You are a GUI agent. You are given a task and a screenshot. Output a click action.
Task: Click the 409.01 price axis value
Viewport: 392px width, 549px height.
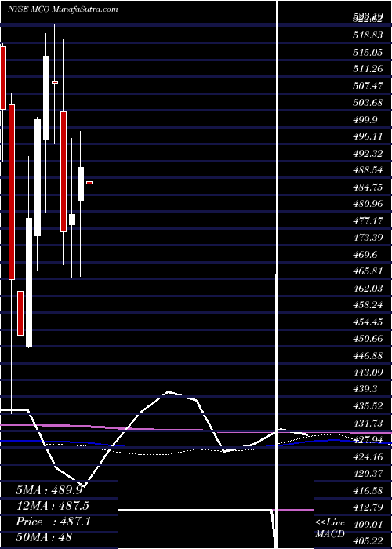pos(368,525)
